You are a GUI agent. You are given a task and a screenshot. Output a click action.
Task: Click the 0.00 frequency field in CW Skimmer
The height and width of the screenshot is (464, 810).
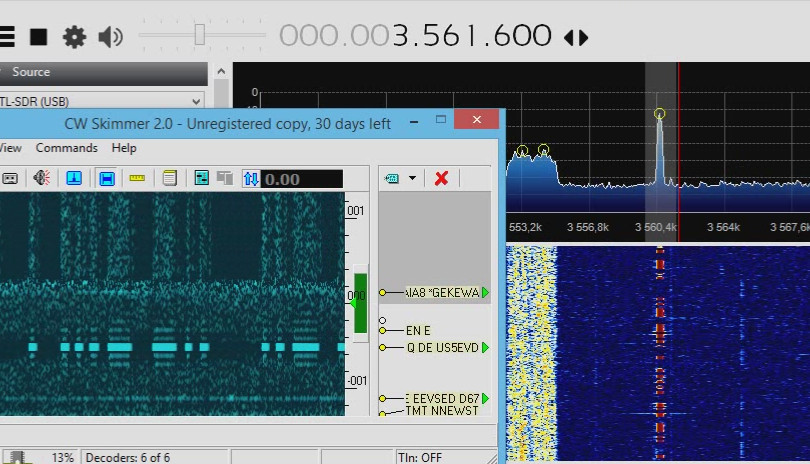(x=302, y=179)
